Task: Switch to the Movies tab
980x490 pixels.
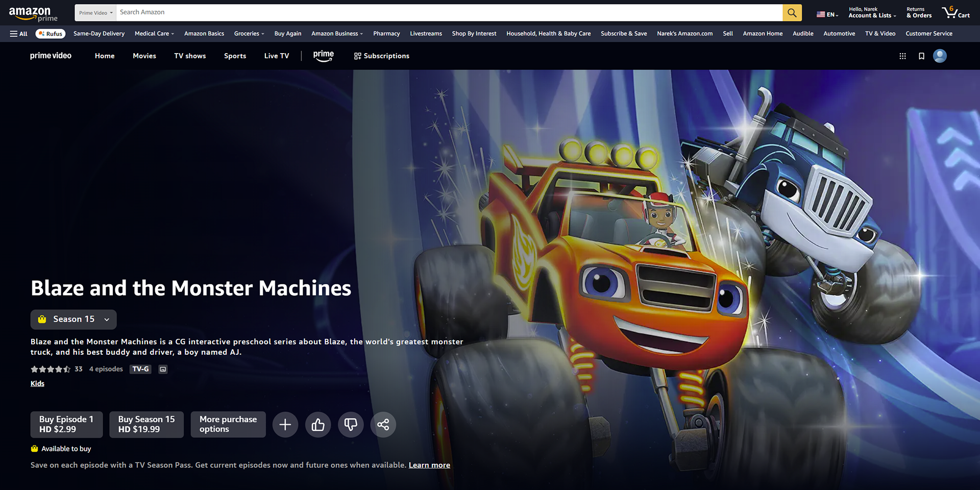Action: pos(144,56)
